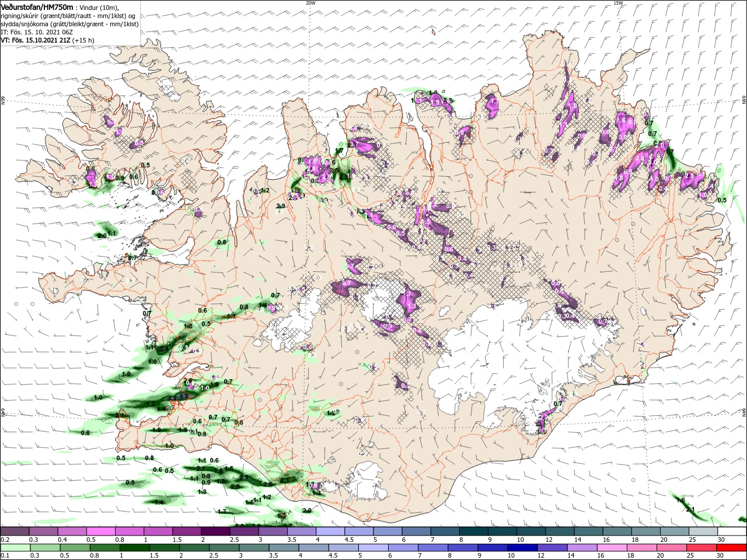This screenshot has width=747, height=560.
Task: Select the 'rigning/skúrir' description line
Action: click(x=69, y=16)
